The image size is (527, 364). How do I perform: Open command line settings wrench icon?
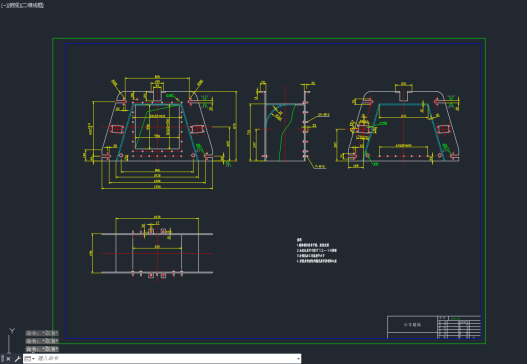(x=17, y=359)
